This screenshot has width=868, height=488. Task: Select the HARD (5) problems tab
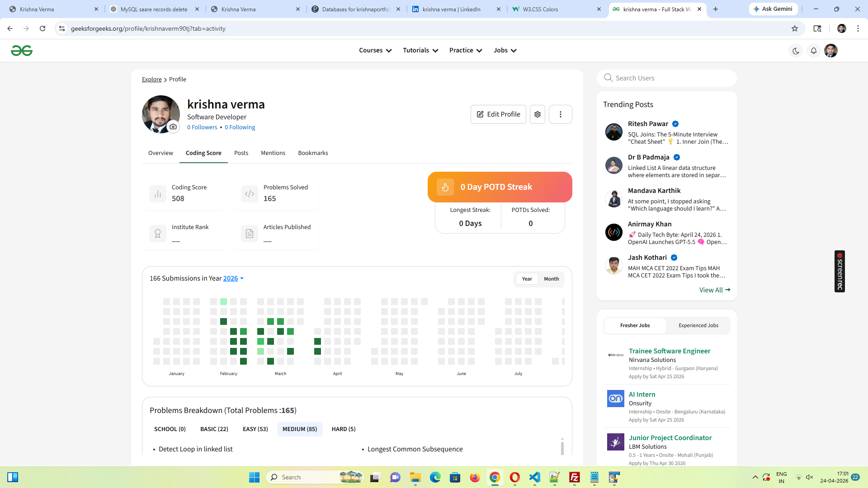coord(344,429)
